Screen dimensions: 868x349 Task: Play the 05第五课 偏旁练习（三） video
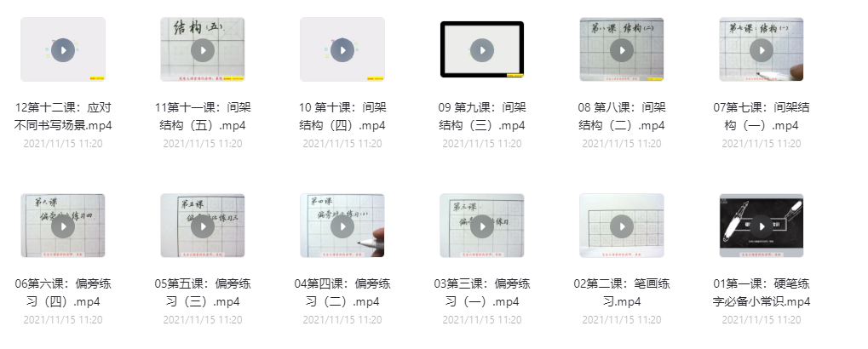pyautogui.click(x=203, y=226)
